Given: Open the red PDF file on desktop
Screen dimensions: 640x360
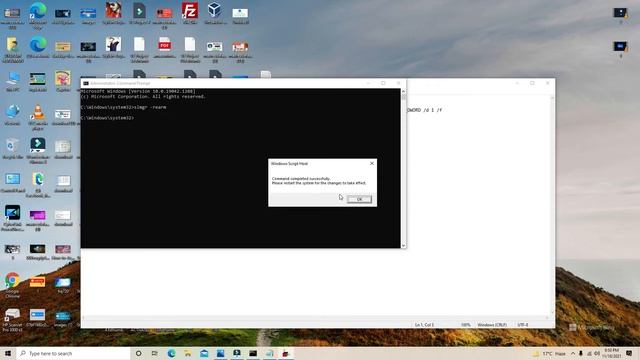Looking at the screenshot, I should pos(164,48).
